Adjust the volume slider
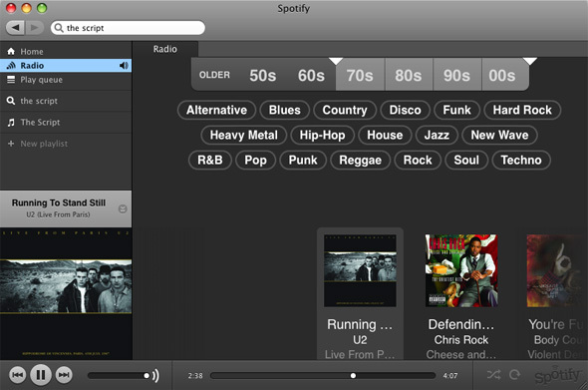The height and width of the screenshot is (390, 588). pyautogui.click(x=119, y=375)
